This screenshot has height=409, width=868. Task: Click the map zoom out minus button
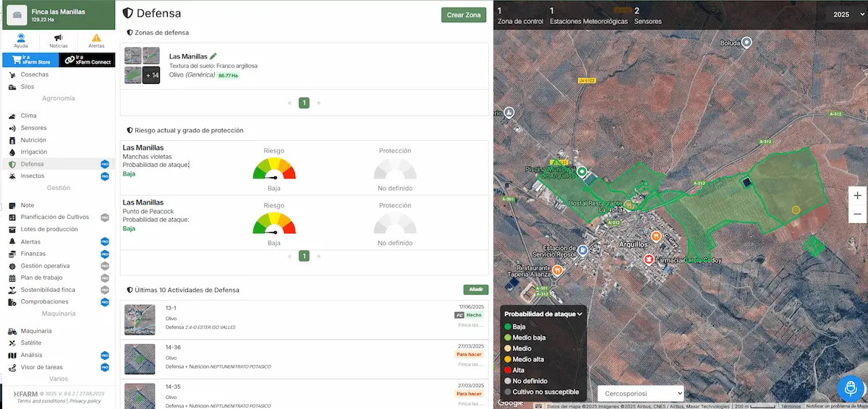click(857, 214)
